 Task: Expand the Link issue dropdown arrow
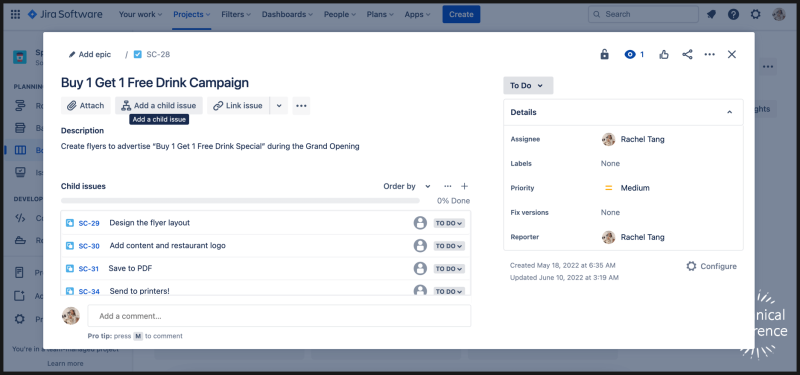[x=279, y=106]
